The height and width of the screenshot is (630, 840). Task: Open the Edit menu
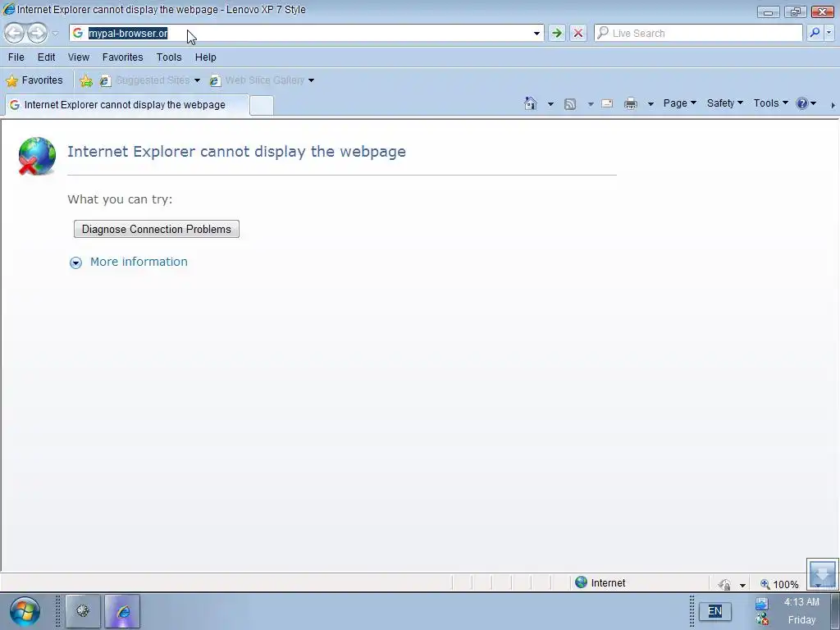[x=46, y=57]
